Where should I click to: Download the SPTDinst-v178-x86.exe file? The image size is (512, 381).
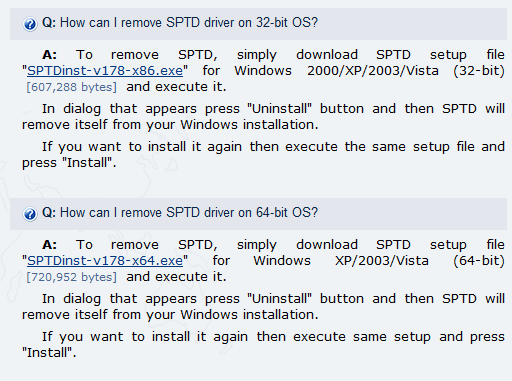(x=105, y=71)
